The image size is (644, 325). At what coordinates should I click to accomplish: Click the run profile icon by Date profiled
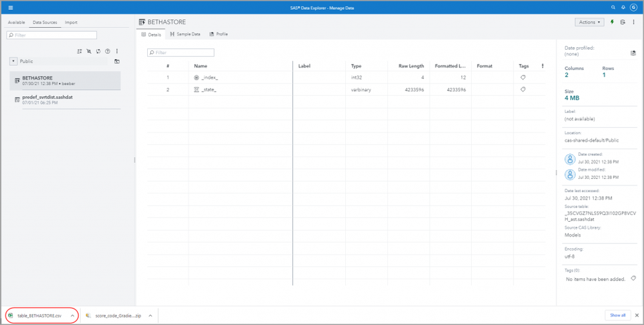pos(633,53)
